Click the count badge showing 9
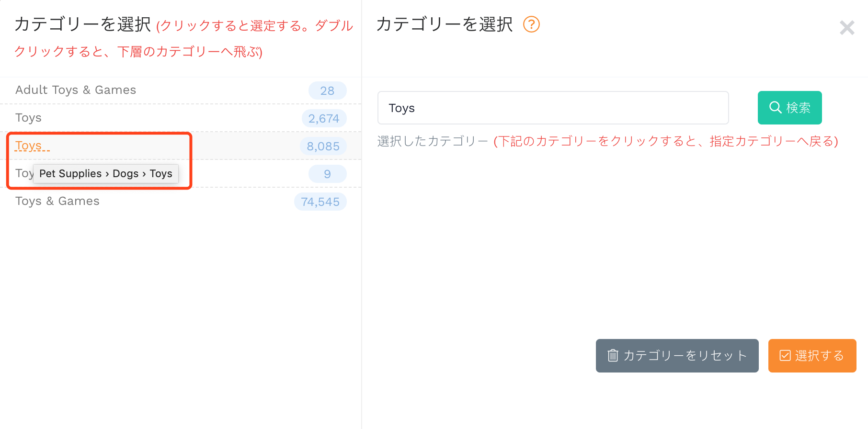 pyautogui.click(x=327, y=174)
